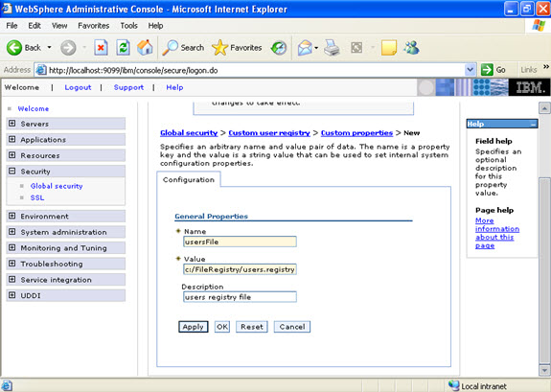Click Custom properties breadcrumb link
The height and width of the screenshot is (392, 551).
pyautogui.click(x=356, y=133)
